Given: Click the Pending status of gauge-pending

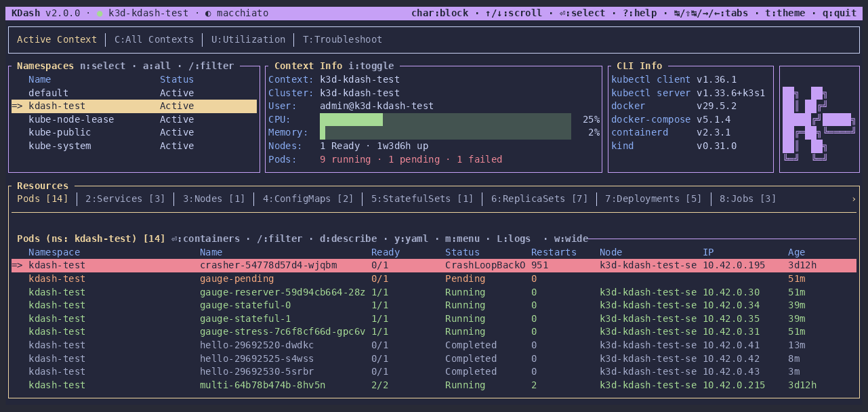Looking at the screenshot, I should [466, 279].
